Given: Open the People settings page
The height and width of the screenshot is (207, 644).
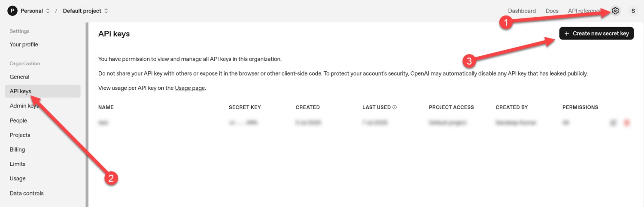Looking at the screenshot, I should point(18,121).
